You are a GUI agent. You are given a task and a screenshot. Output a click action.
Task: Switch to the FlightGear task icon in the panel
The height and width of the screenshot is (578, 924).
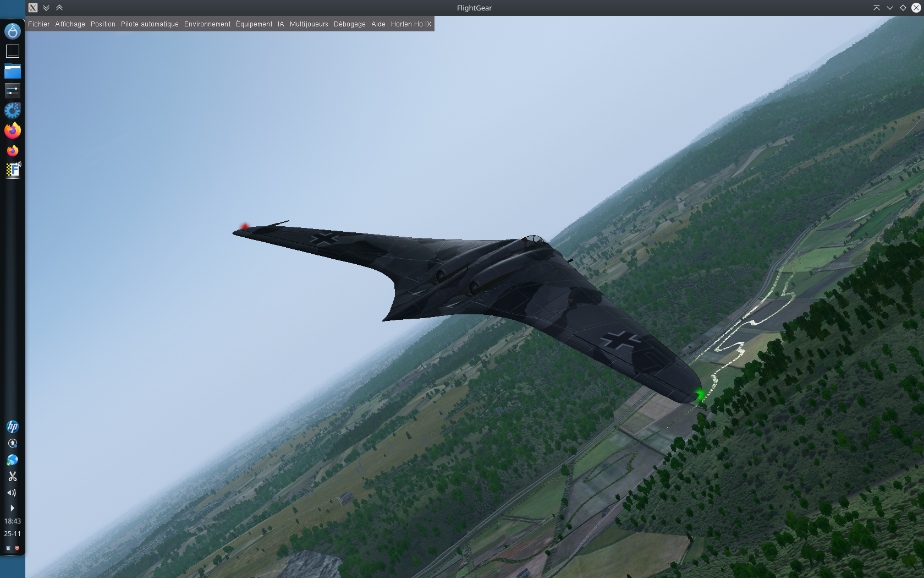click(13, 170)
